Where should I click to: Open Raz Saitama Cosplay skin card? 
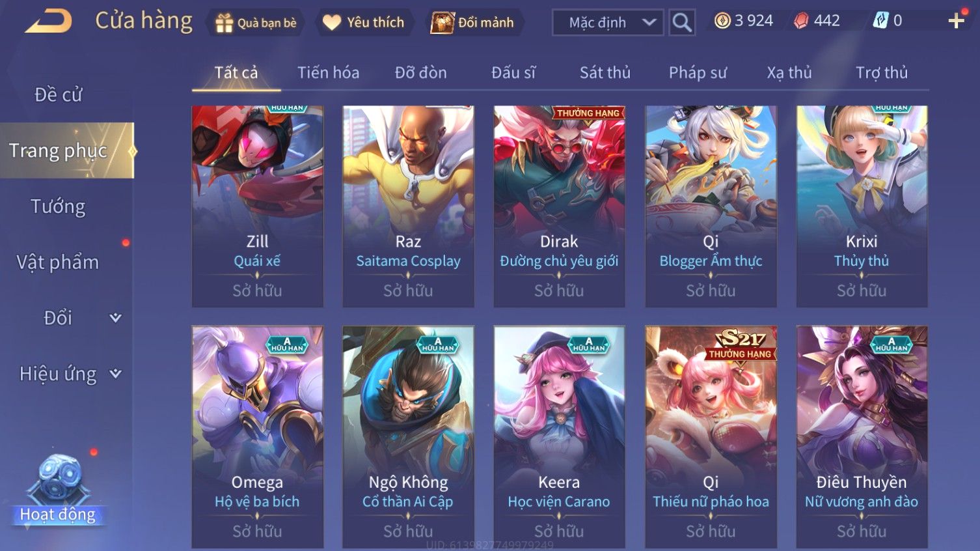(408, 206)
